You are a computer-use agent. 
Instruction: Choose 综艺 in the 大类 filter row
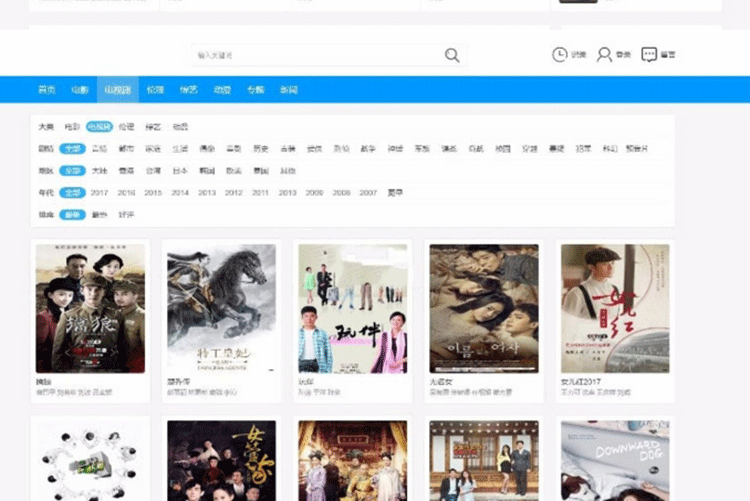coord(153,127)
